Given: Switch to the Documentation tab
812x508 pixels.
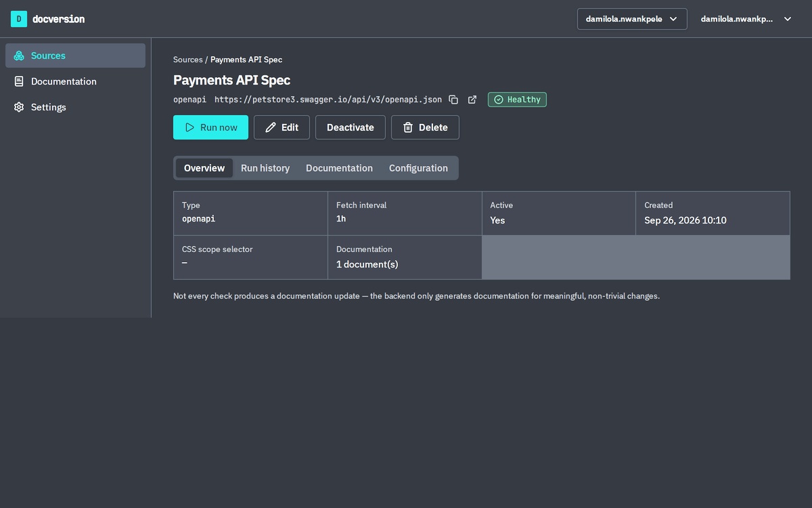Looking at the screenshot, I should click(x=339, y=168).
